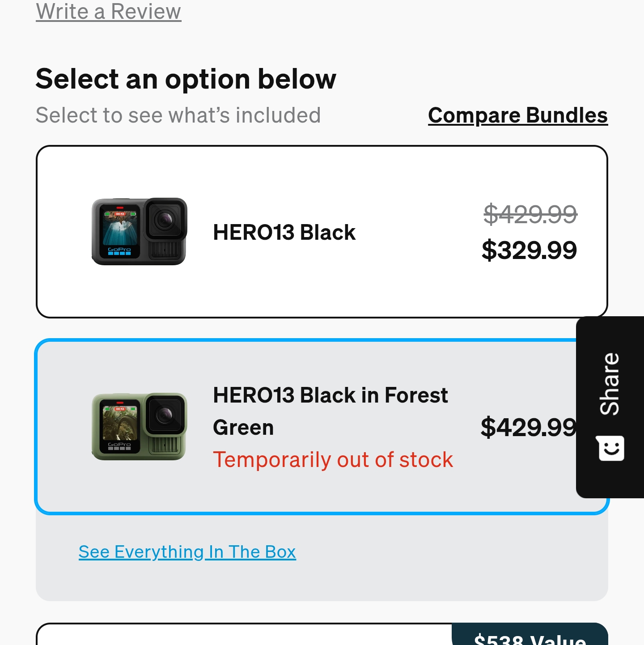644x645 pixels.
Task: Click the Temporarily out of stock notice
Action: pos(333,460)
